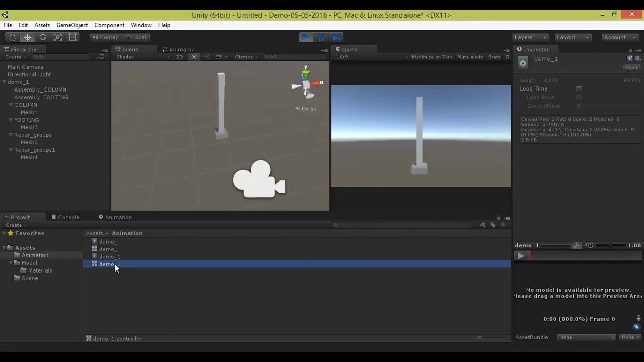This screenshot has width=644, height=362.
Task: Click the Search by Type icon in Project
Action: (483, 225)
